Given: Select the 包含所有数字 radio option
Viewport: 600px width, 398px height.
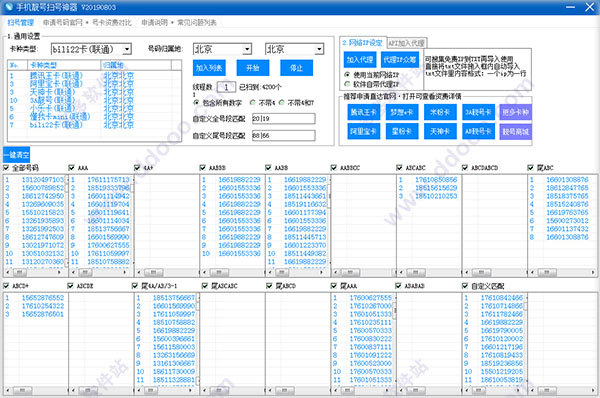Looking at the screenshot, I should (x=196, y=103).
